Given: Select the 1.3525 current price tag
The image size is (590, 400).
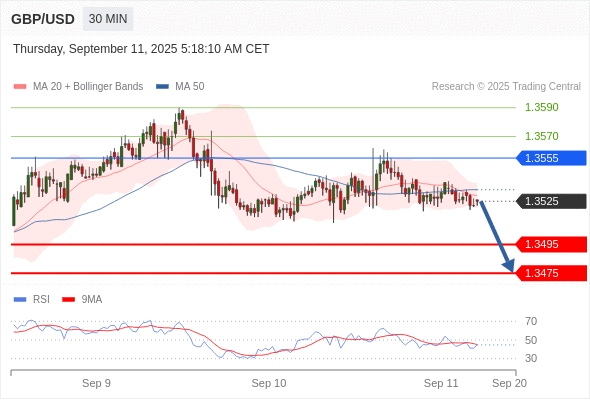Looking at the screenshot, I should point(551,201).
